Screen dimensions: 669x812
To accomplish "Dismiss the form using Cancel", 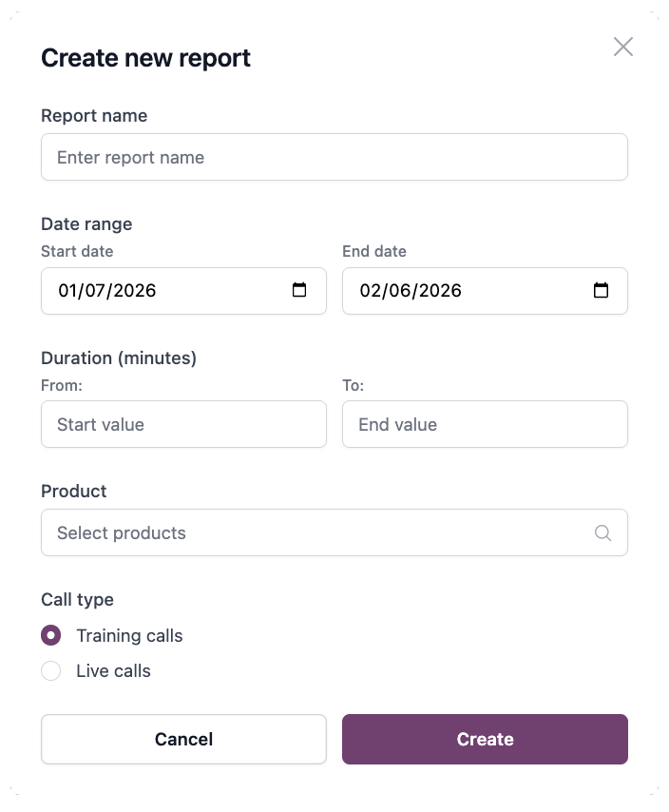I will tap(183, 739).
